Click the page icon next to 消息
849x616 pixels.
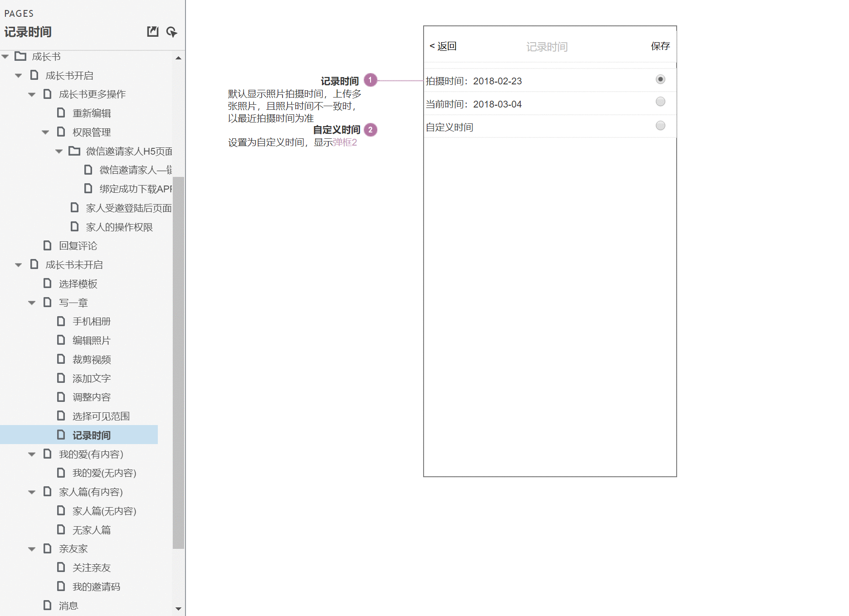48,605
